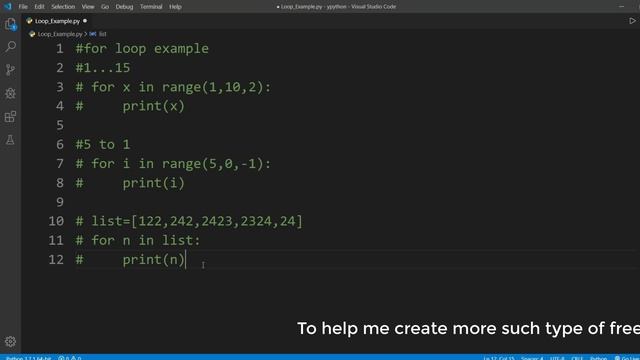Click 'print(n)' on line 12
This screenshot has width=640, height=360.
pos(153,260)
